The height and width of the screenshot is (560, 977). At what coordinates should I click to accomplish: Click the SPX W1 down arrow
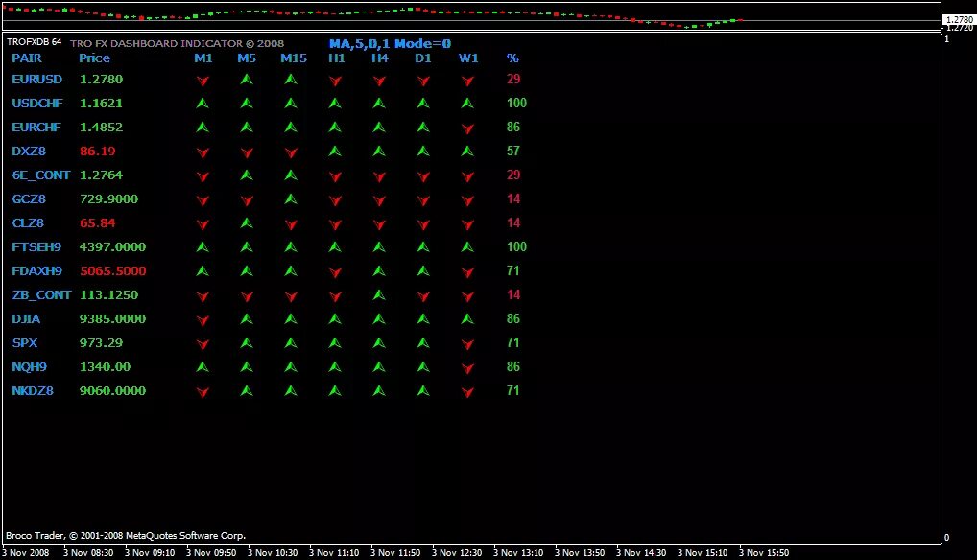(467, 344)
